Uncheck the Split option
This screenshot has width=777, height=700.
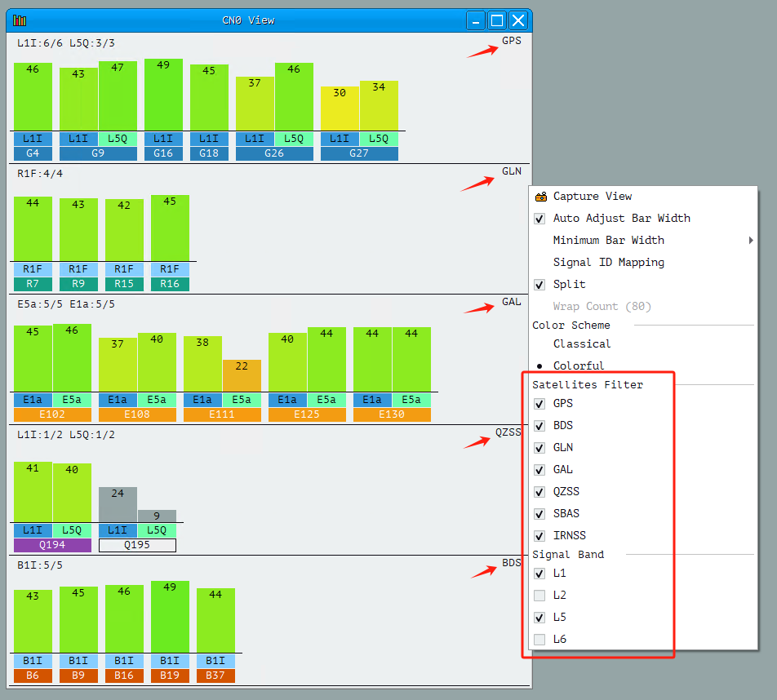click(x=539, y=285)
